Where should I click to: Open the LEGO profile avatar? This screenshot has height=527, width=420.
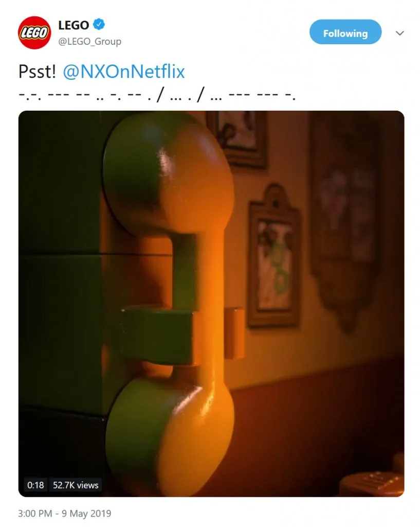click(x=34, y=32)
